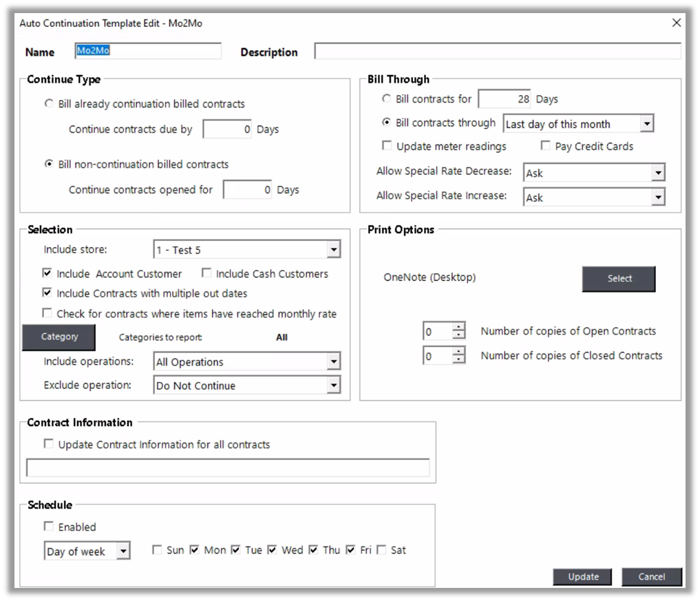This screenshot has height=601, width=700.
Task: Click the Description text field
Action: coord(497,52)
